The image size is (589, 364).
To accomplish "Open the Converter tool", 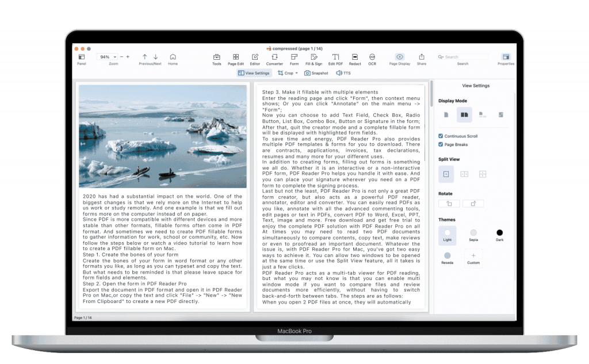I will [x=274, y=58].
